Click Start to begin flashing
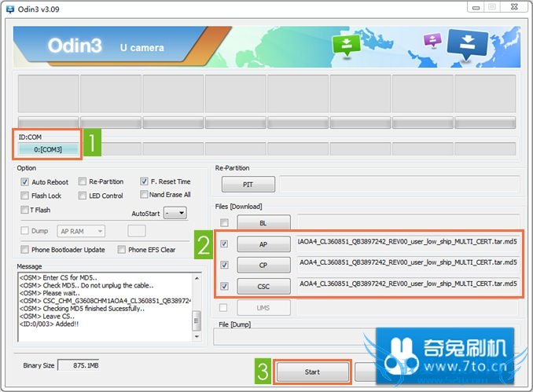This screenshot has width=533, height=392. click(x=312, y=372)
